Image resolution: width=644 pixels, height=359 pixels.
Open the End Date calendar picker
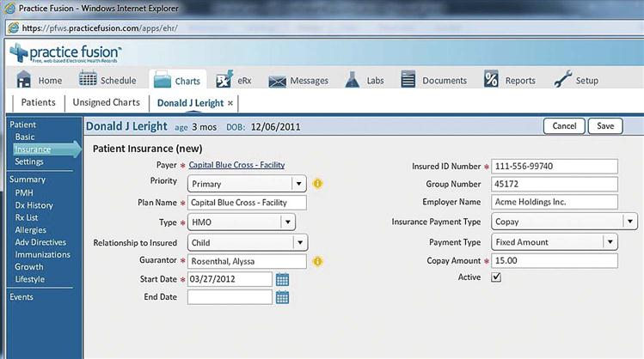pos(282,297)
